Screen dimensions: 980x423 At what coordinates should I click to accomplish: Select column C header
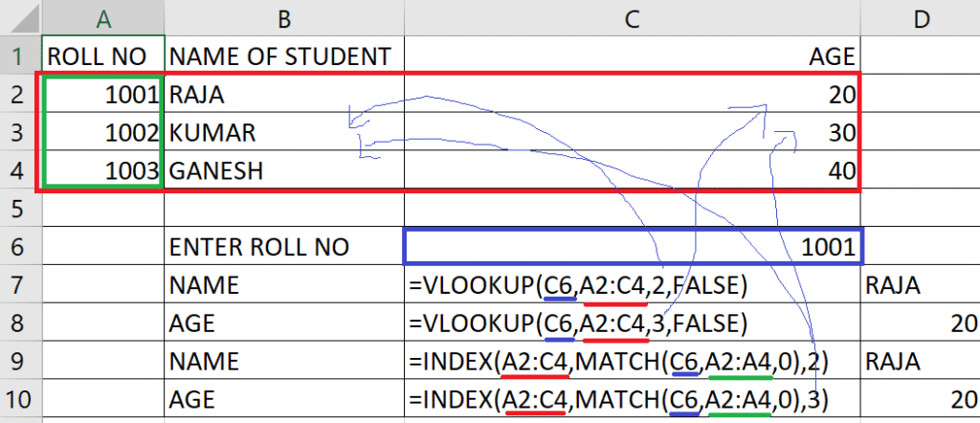(632, 19)
